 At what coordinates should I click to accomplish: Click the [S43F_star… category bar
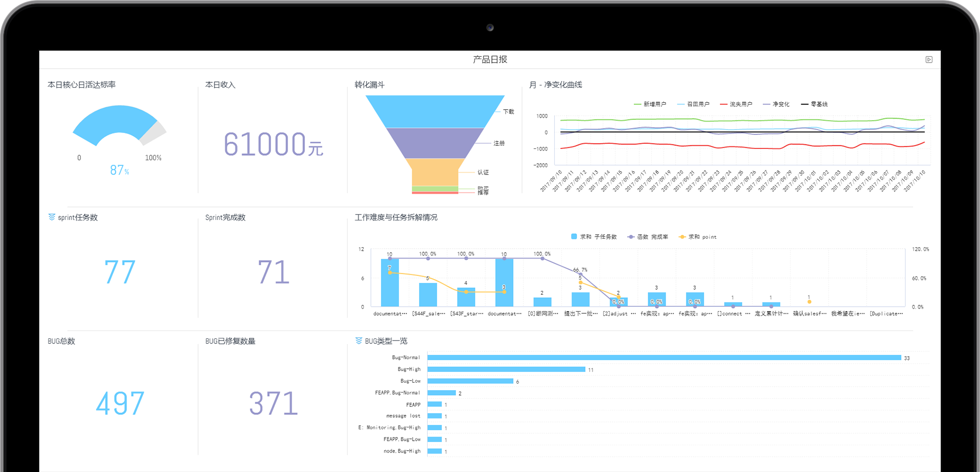466,297
